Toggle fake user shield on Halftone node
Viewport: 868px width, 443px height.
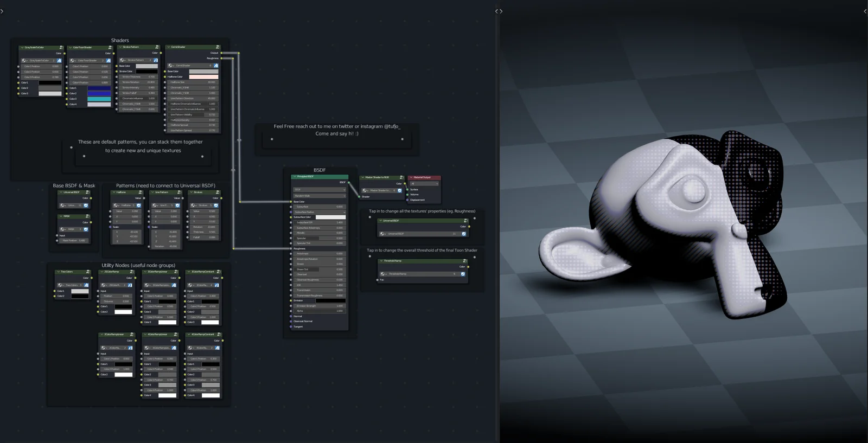click(x=138, y=206)
